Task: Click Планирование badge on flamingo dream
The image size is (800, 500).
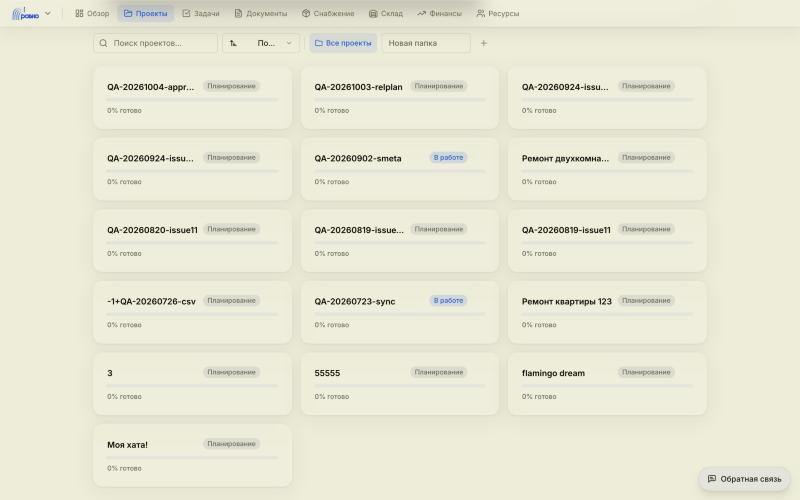Action: point(646,372)
